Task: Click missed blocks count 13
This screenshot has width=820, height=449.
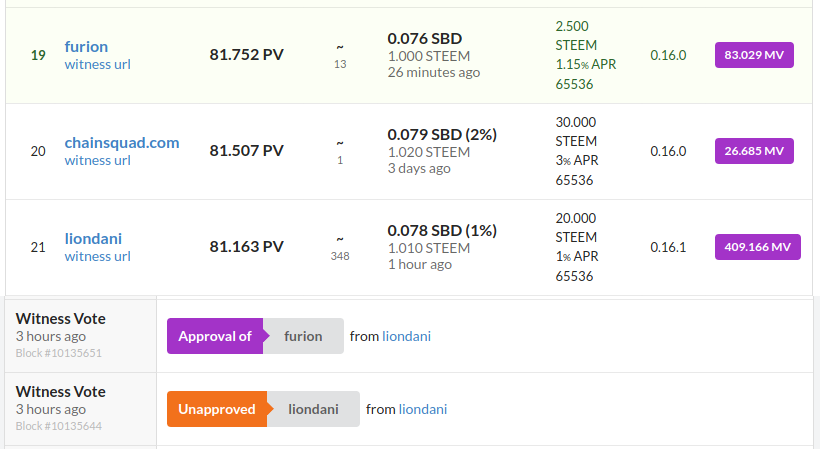Action: 340,64
